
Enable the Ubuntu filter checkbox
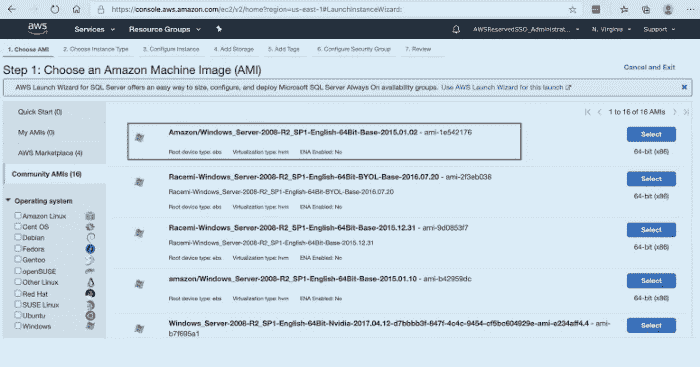(x=18, y=315)
